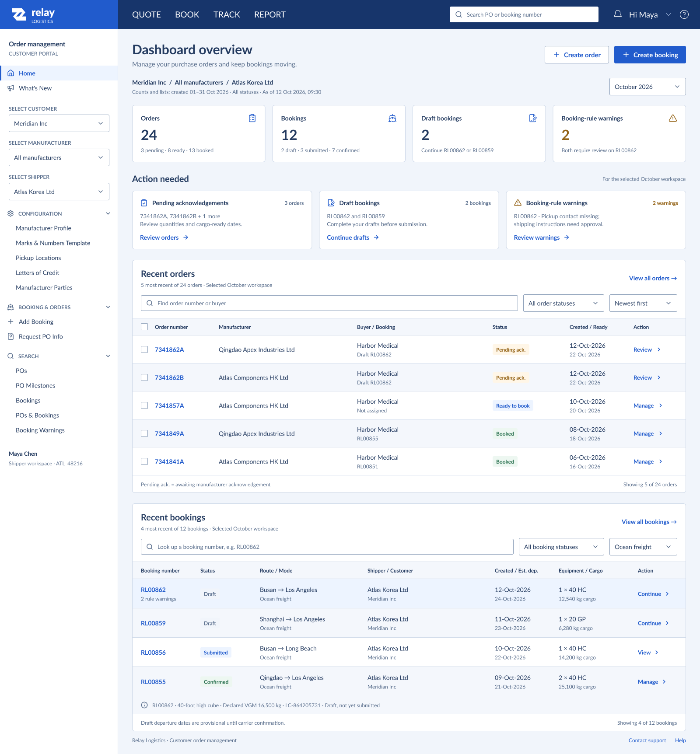The height and width of the screenshot is (754, 700).
Task: Collapse the Search section in sidebar
Action: [108, 356]
